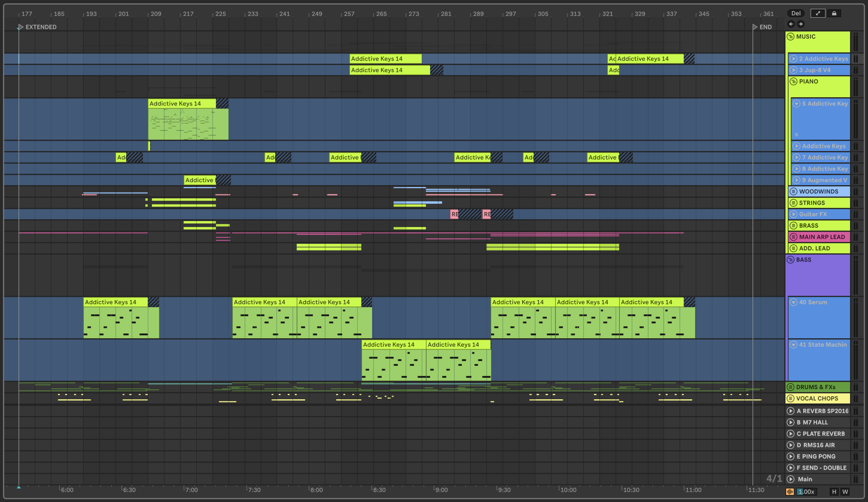This screenshot has height=502, width=868.
Task: Unfold the WOODWINDS group track
Action: point(793,191)
